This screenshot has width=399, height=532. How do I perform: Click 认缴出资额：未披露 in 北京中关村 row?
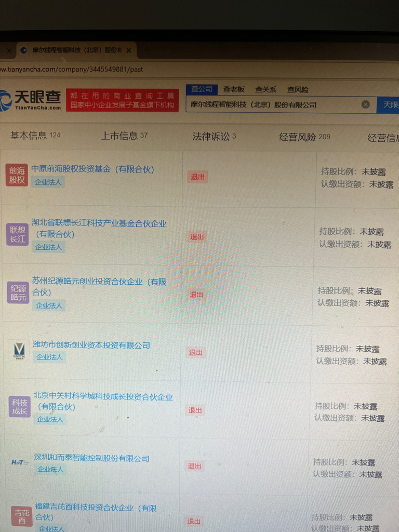(350, 418)
